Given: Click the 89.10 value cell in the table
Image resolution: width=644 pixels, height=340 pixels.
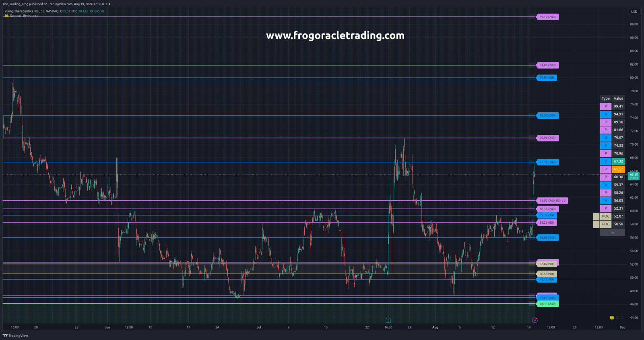Looking at the screenshot, I should [618, 122].
